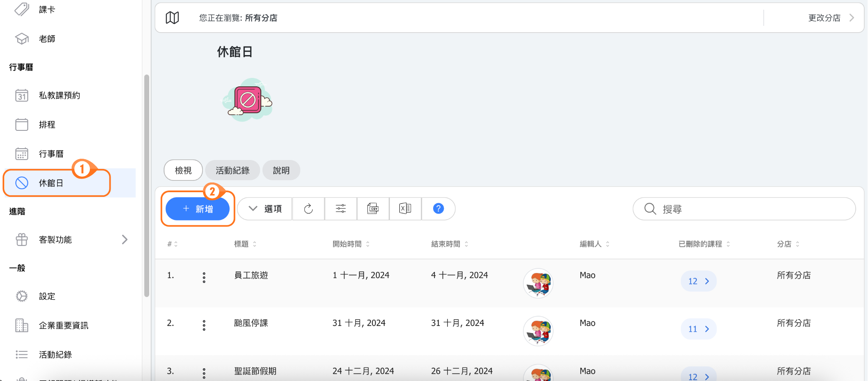Open three-dot menu for 員工旅遊 row
Screen dimensions: 868x381
[x=204, y=278]
